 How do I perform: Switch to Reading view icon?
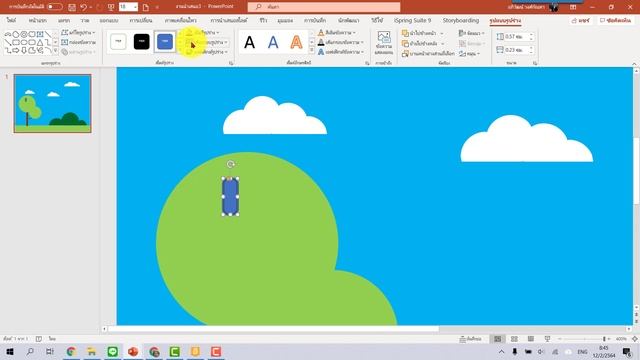[531, 339]
